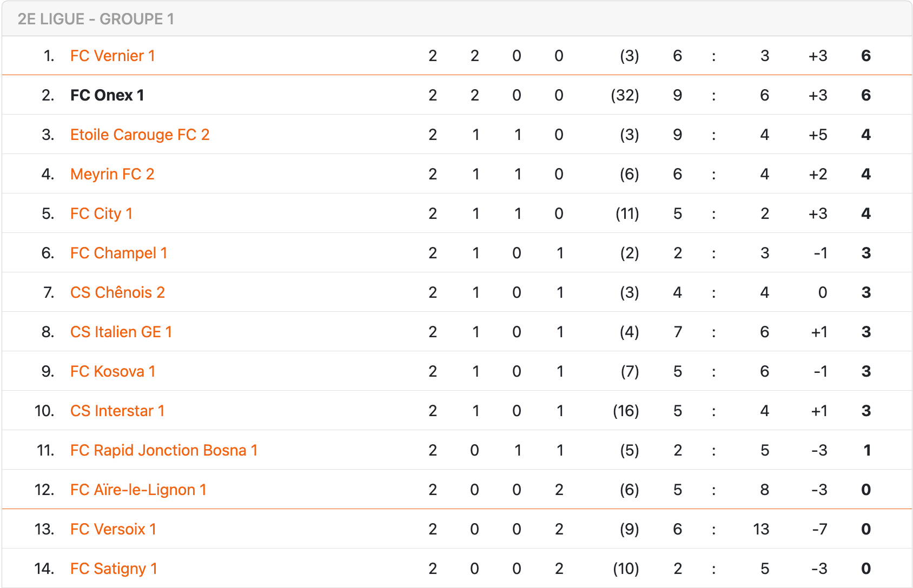
Task: Click the FC Aïre-le-Lignon 1 link
Action: (138, 490)
